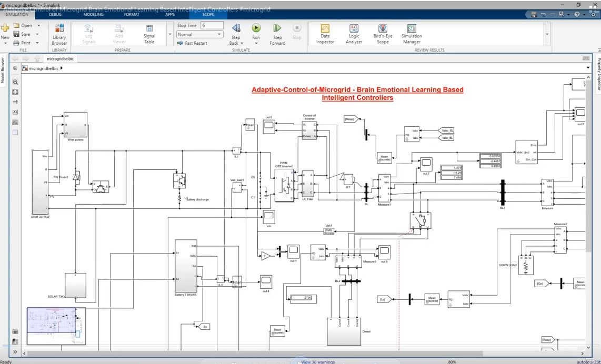Select the Diesel generator block

(x=344, y=331)
